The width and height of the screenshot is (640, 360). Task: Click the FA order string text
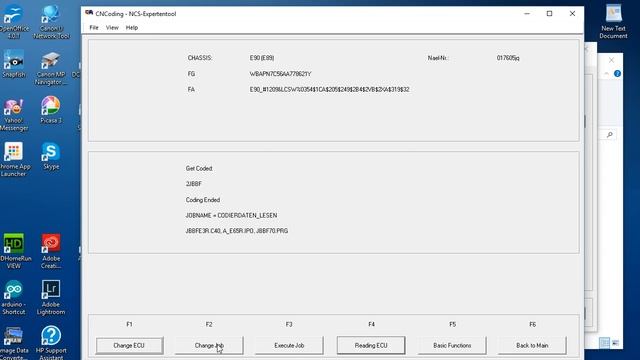pyautogui.click(x=329, y=89)
